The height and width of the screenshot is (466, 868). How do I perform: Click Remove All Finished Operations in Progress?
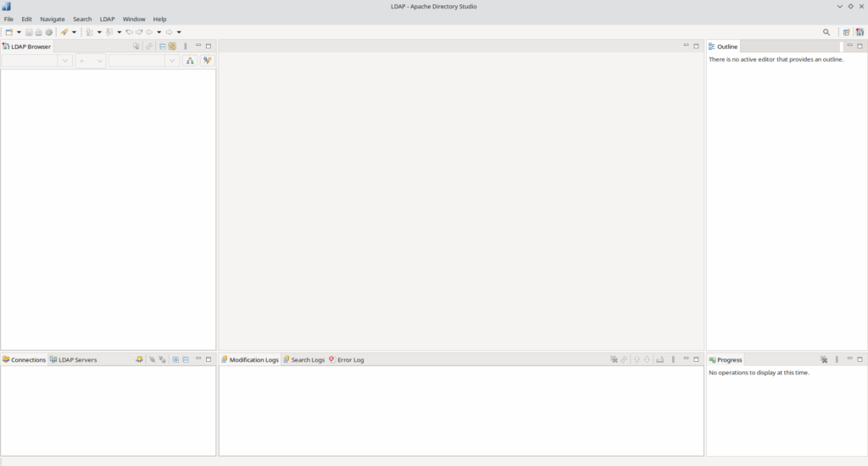pyautogui.click(x=824, y=360)
